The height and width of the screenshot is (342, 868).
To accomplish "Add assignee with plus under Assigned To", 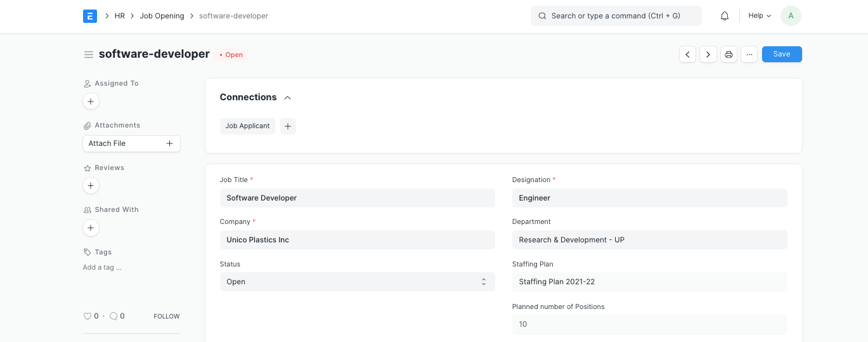I will tap(91, 102).
